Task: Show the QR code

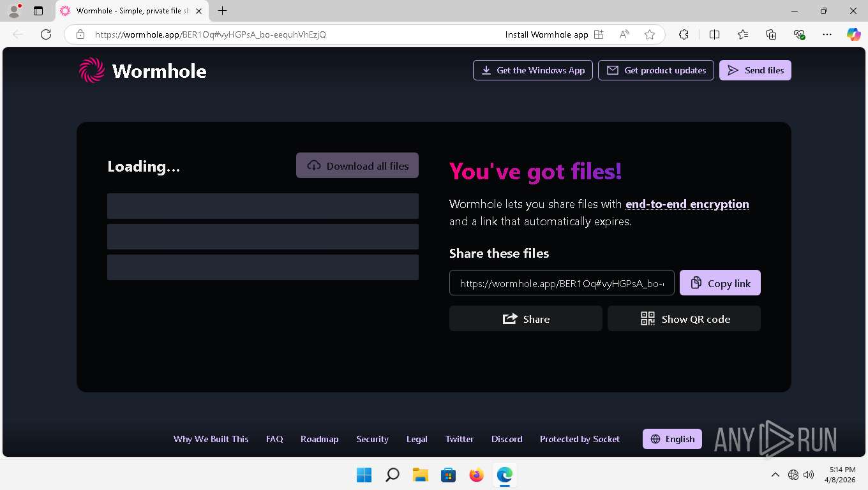Action: click(684, 318)
